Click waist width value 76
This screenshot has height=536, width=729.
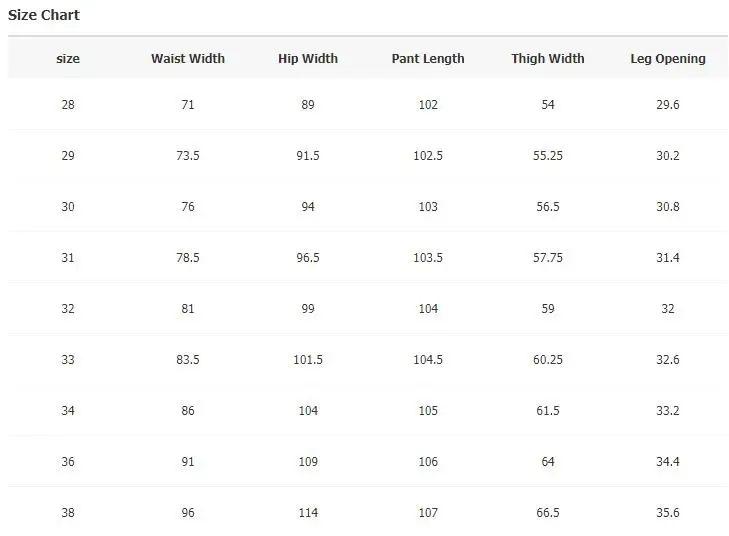point(188,206)
